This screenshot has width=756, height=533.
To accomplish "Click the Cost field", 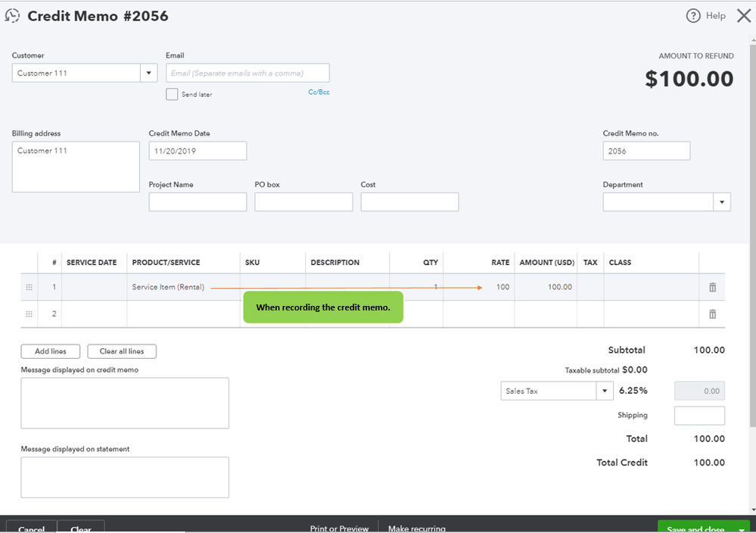I will [410, 202].
